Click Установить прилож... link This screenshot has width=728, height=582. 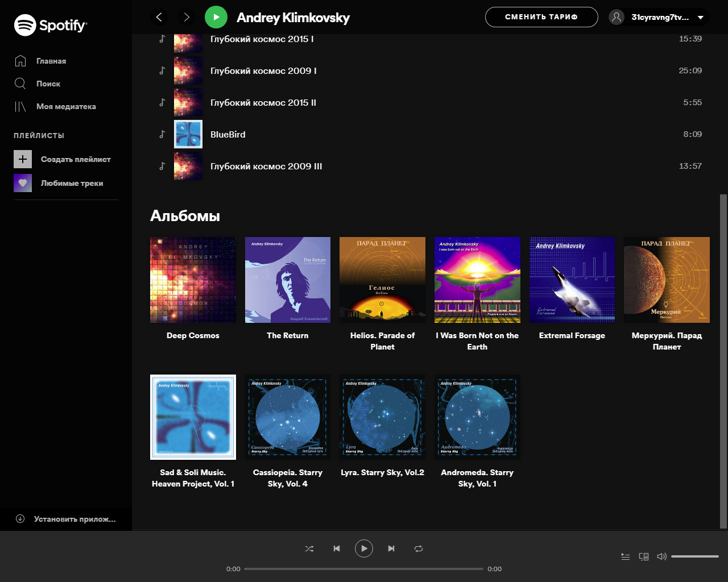coord(75,519)
